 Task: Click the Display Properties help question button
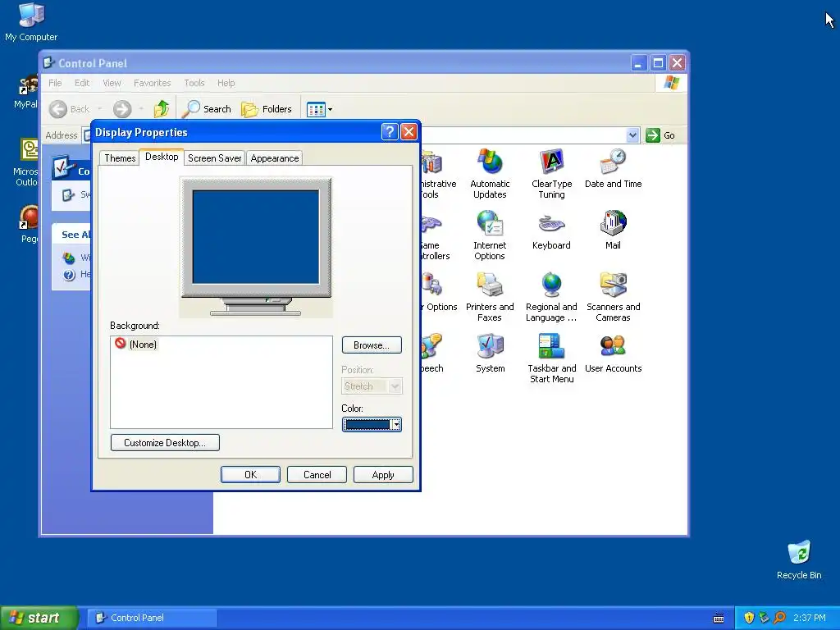390,132
